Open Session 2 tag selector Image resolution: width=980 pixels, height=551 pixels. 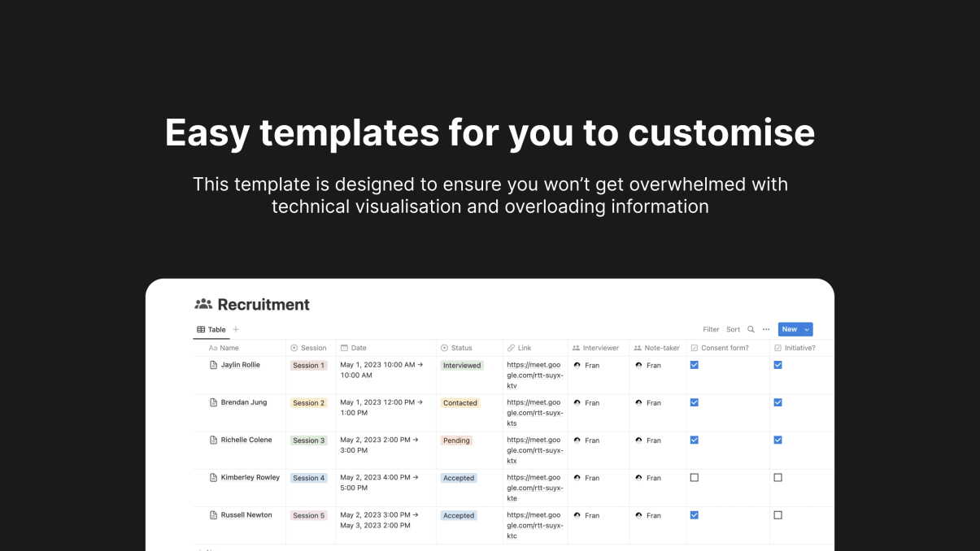click(x=309, y=403)
